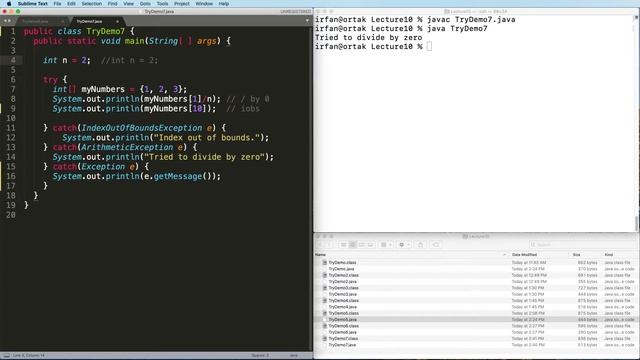Click Spaces indentation setting in status bar

[x=260, y=356]
